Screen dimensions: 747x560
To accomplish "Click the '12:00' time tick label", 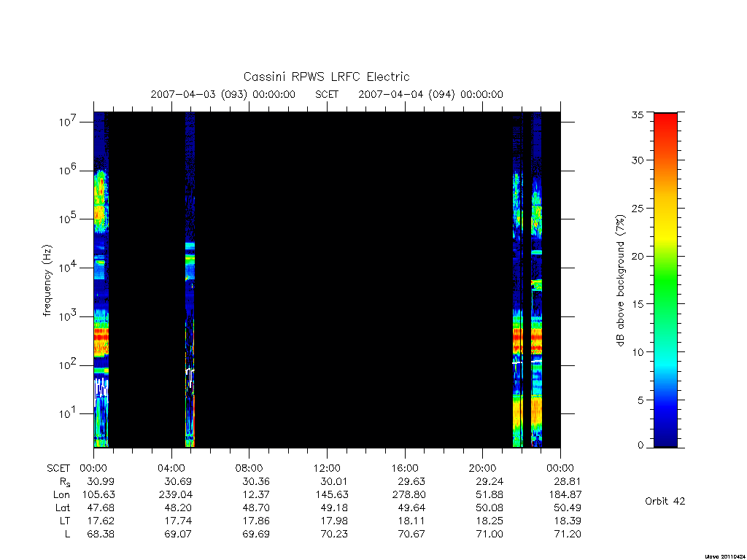I will pos(327,469).
